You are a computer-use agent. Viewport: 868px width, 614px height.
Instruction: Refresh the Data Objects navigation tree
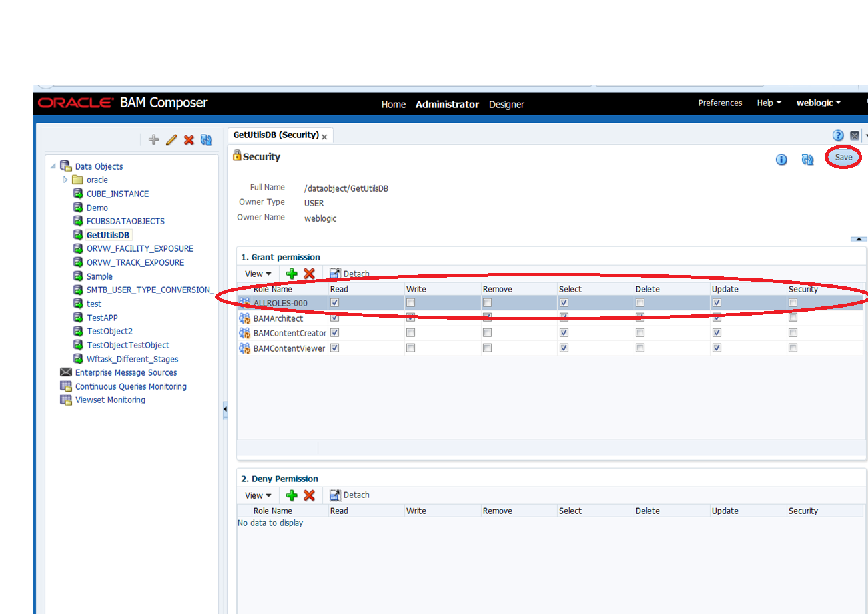pos(206,140)
